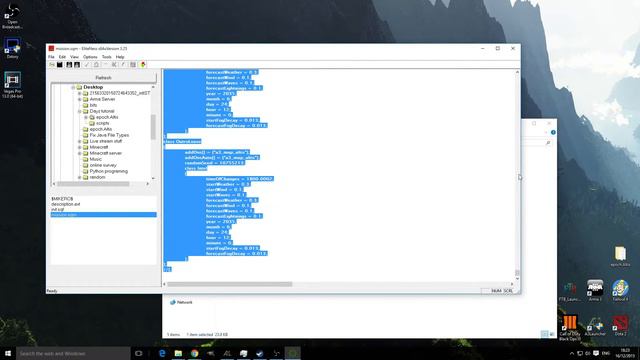
Task: Expand the Minecraft folder node
Action: [x=80, y=147]
